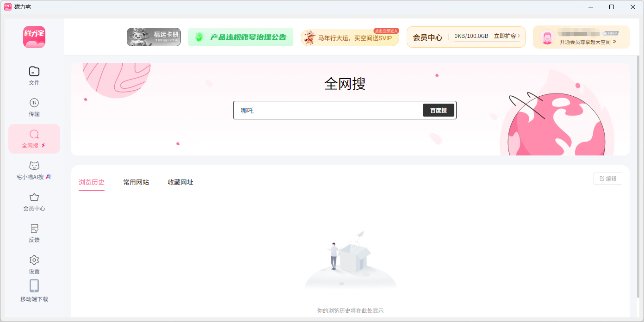Open the 反馈 feedback section
The width and height of the screenshot is (644, 322).
(34, 233)
